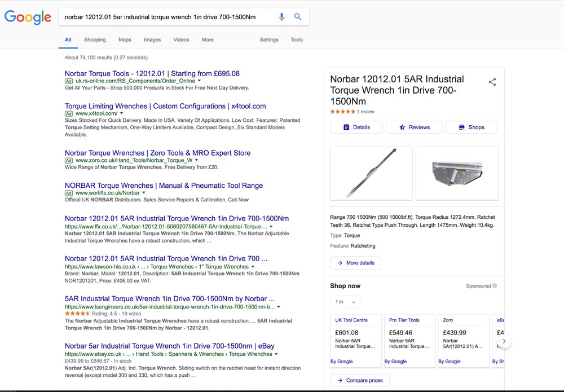Click '£439.99 to £646.67 - In stock' text

(x=98, y=361)
